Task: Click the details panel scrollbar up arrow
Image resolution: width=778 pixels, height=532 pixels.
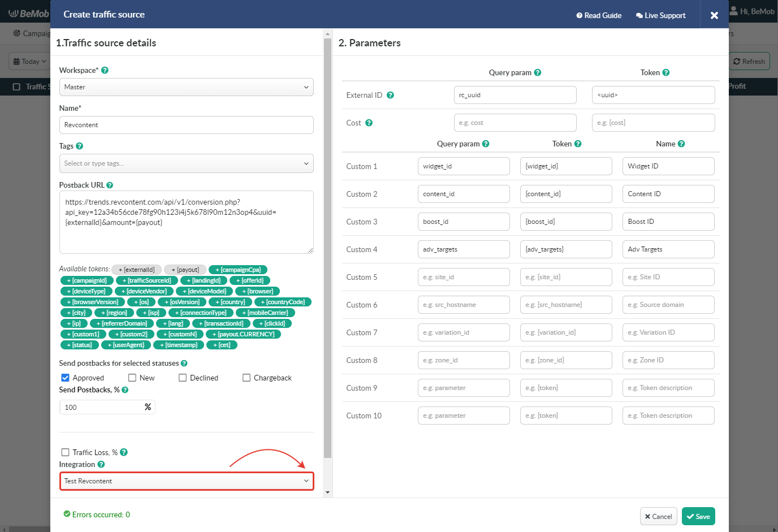Action: (327, 34)
